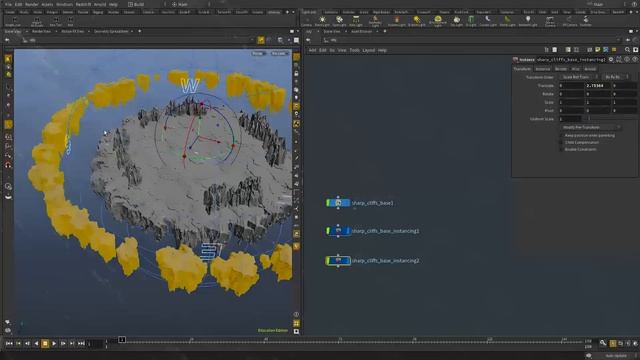The width and height of the screenshot is (640, 360).
Task: Click the stop playback button
Action: (45, 344)
